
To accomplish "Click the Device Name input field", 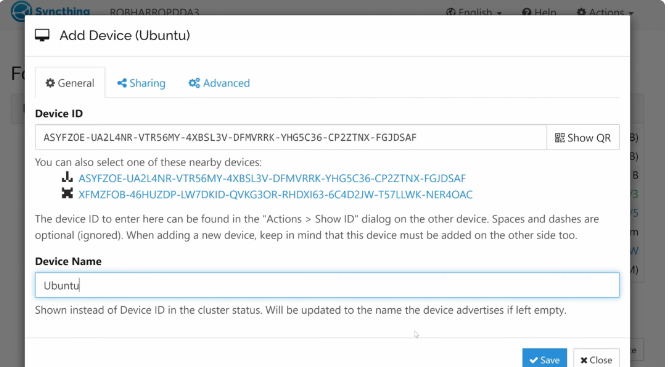I will [327, 285].
